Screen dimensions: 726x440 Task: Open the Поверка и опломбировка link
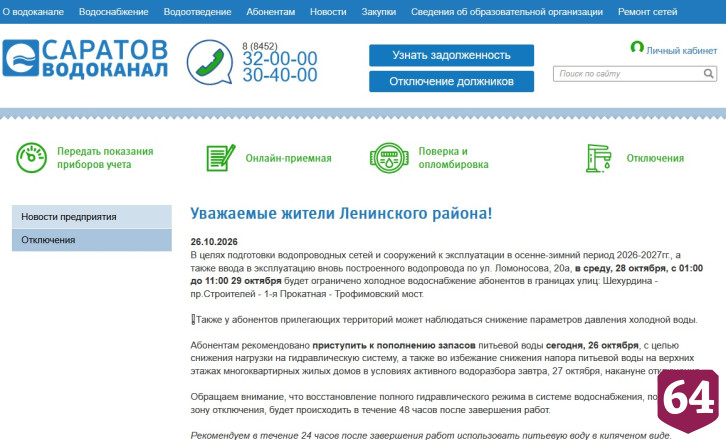tap(453, 158)
